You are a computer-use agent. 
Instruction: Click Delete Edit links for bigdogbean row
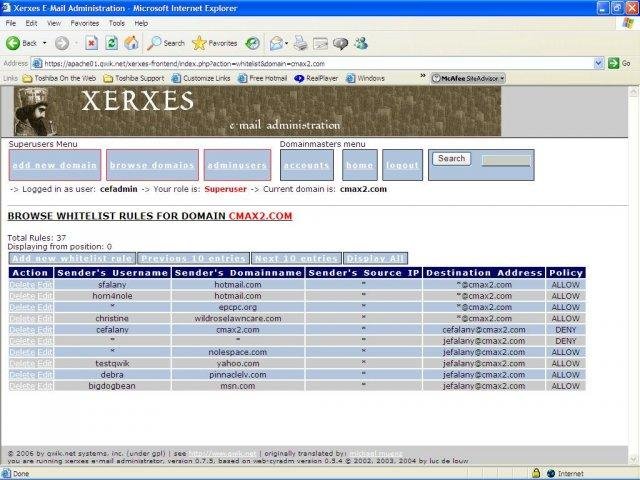(31, 386)
